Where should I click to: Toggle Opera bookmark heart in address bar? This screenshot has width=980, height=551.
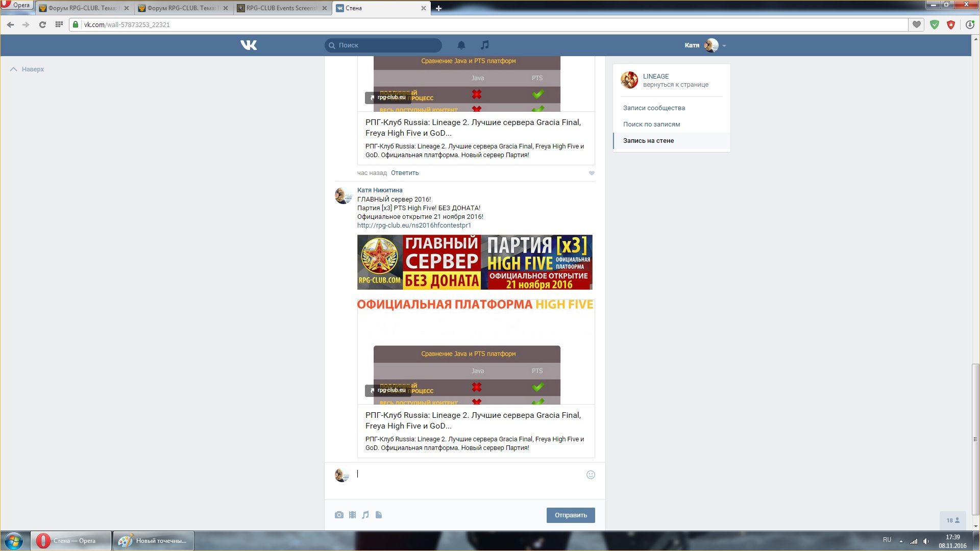coord(917,24)
